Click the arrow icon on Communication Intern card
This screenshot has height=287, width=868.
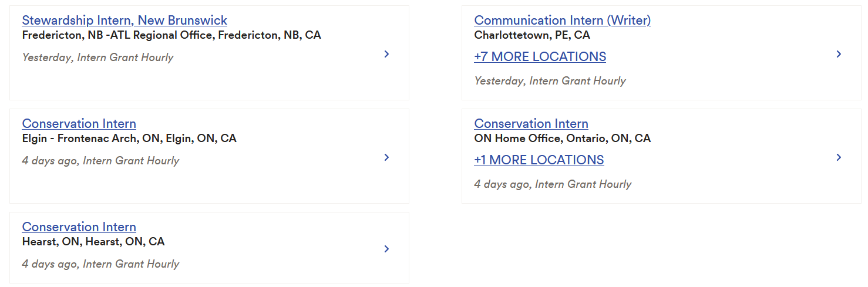pyautogui.click(x=839, y=54)
